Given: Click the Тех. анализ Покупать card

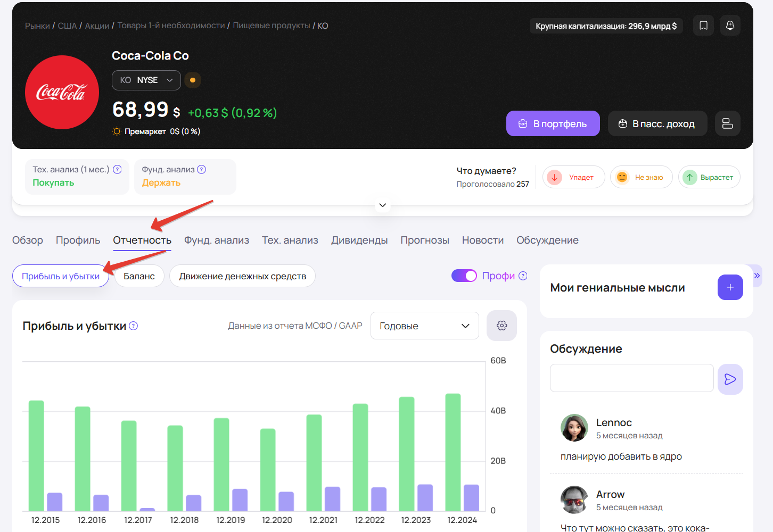Looking at the screenshot, I should [x=77, y=177].
